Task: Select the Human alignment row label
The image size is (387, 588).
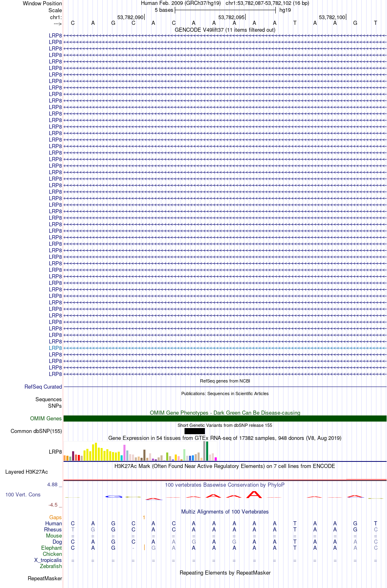Action: click(53, 523)
